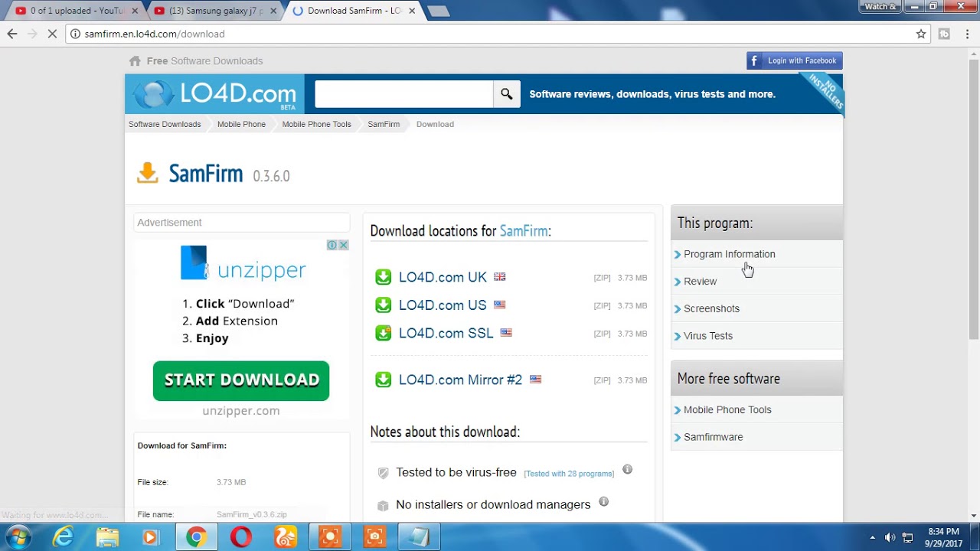This screenshot has width=980, height=551.
Task: Open Program Information in sidebar
Action: 729,254
